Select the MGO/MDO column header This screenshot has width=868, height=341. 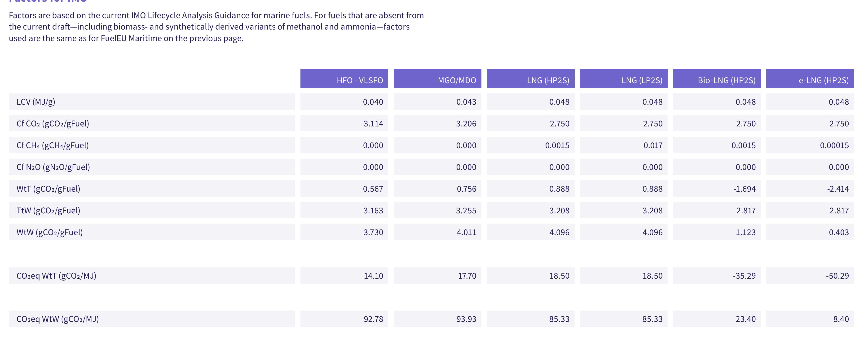pos(437,78)
